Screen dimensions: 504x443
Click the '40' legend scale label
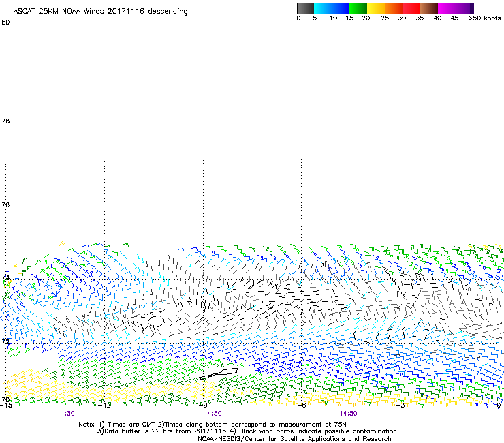pos(437,18)
